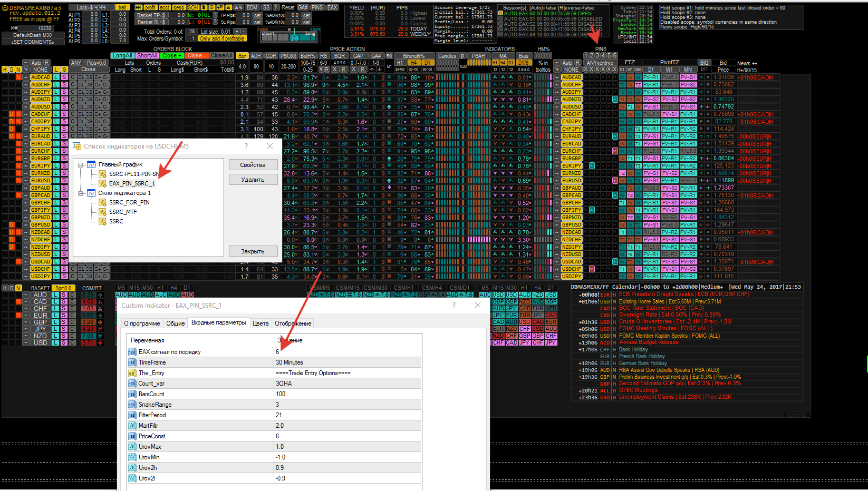868x491 pixels.
Task: Decrease lot size with minus button
Action: point(244,32)
